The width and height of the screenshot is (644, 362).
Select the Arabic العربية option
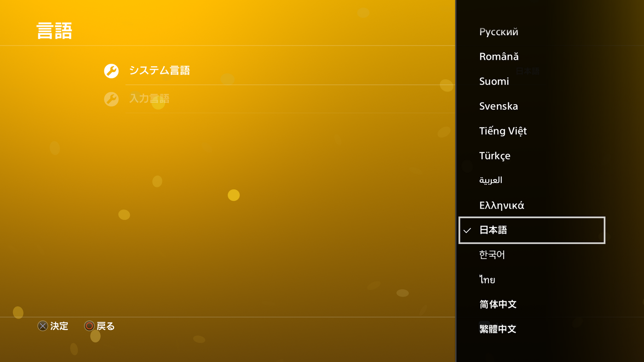[490, 181]
